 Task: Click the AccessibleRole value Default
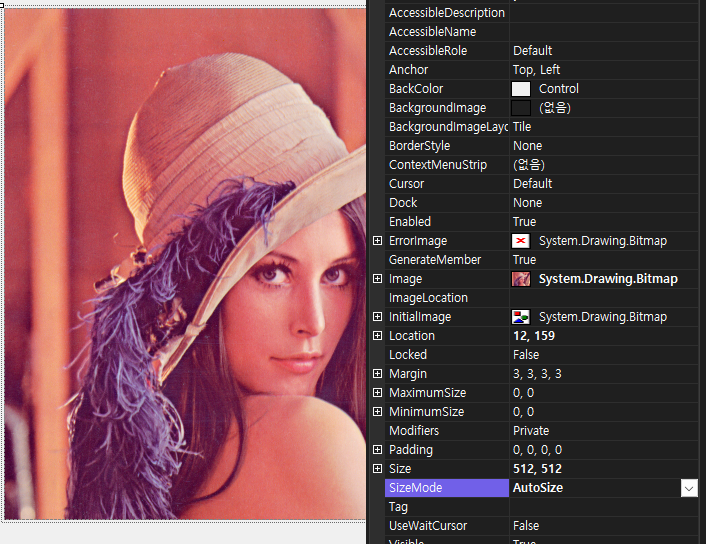pos(532,50)
